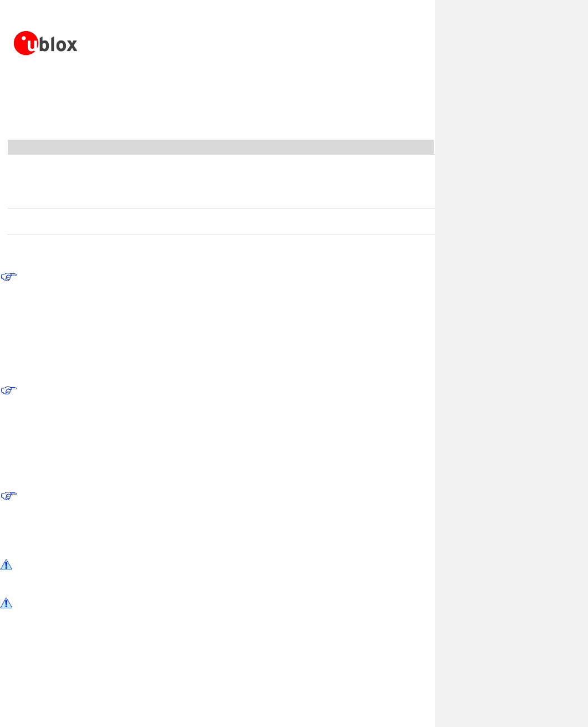Click the empty space between the middle and lowest hand icons
The width and height of the screenshot is (588, 727).
tap(217, 444)
